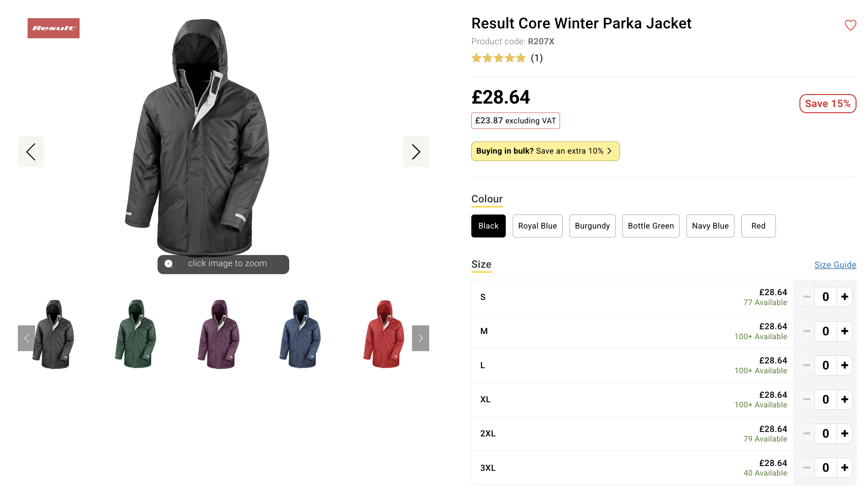
Task: Select the Black colour option
Action: (488, 226)
